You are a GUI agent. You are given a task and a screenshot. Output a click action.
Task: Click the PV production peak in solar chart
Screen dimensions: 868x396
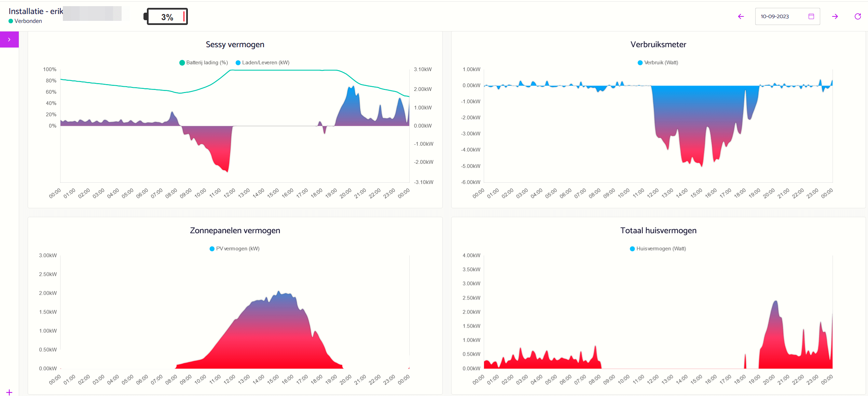[279, 292]
